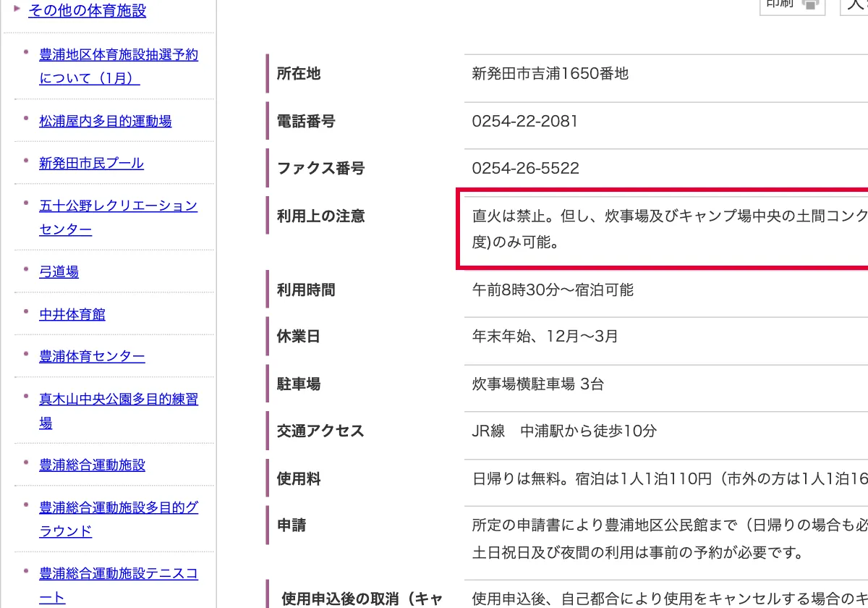Screen dimensions: 868x608
Task: Click the 利用上の注意 row header
Action: pyautogui.click(x=320, y=216)
